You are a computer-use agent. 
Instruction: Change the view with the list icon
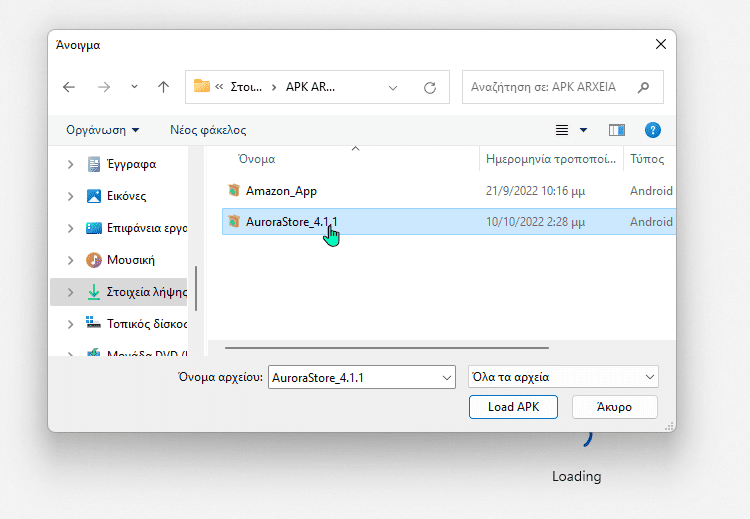562,130
